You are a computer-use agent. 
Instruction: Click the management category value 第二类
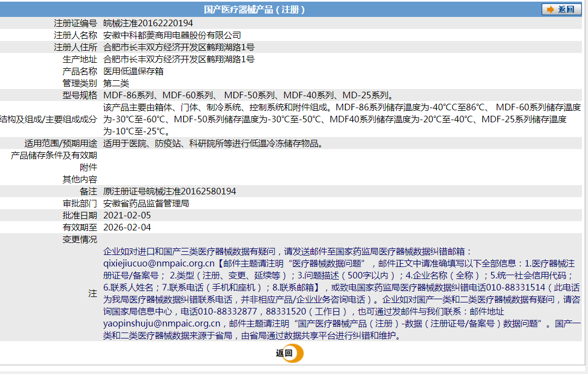click(116, 83)
